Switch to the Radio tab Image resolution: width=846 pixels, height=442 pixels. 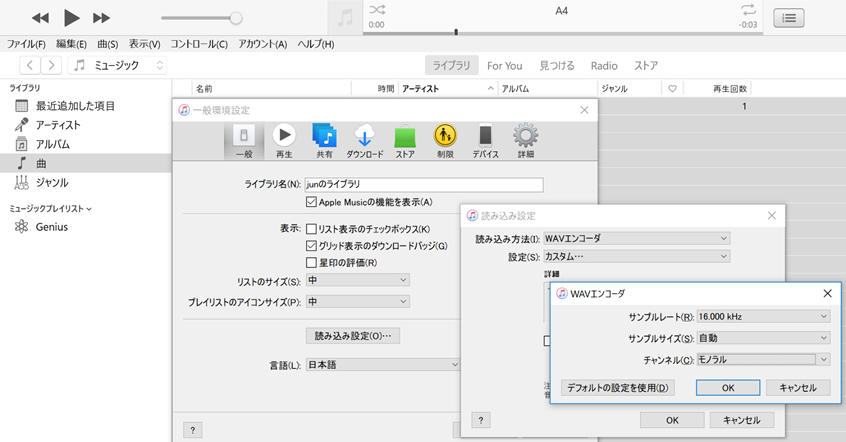(604, 65)
